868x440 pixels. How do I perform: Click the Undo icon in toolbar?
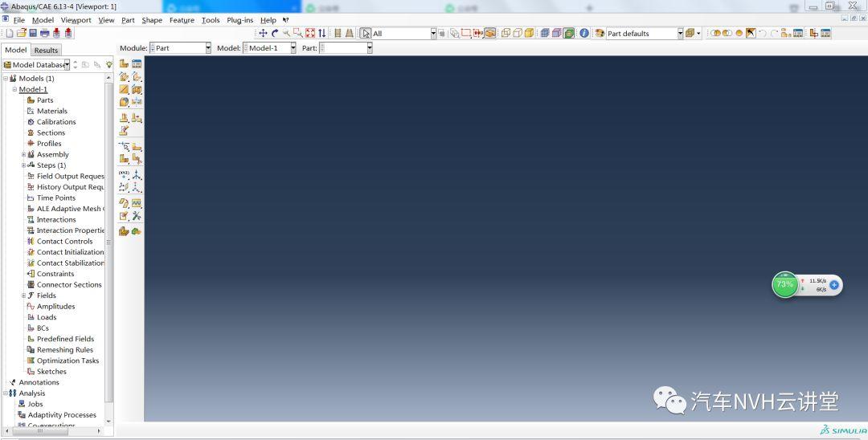[762, 33]
